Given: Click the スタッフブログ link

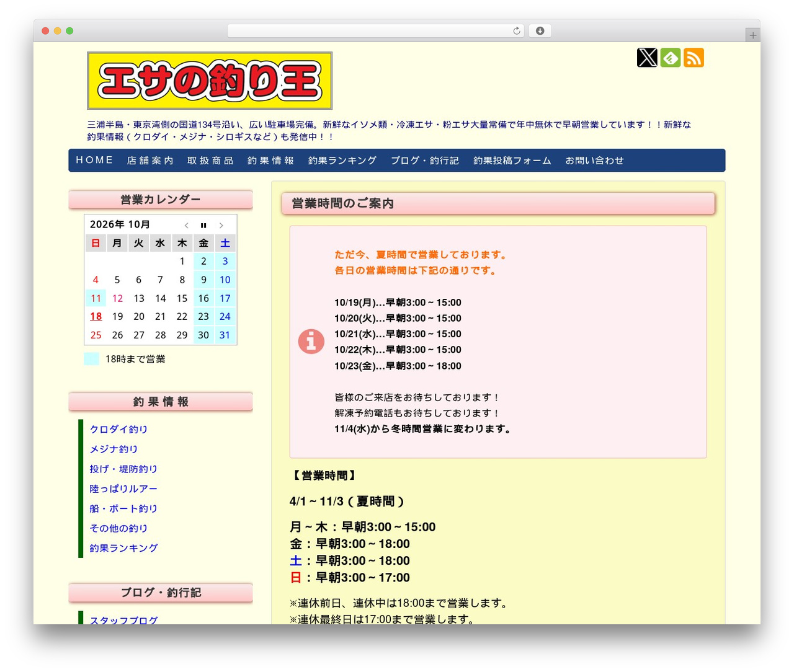Looking at the screenshot, I should tap(123, 620).
